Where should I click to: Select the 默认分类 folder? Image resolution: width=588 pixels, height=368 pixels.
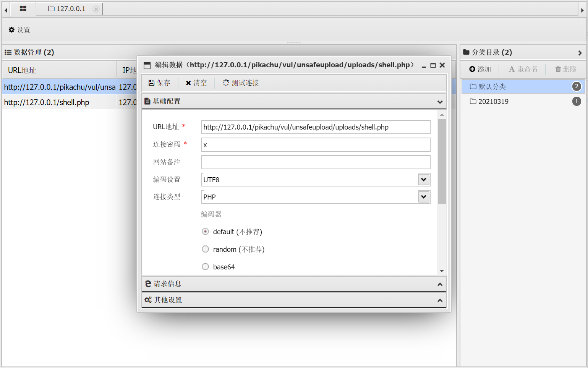click(x=523, y=86)
